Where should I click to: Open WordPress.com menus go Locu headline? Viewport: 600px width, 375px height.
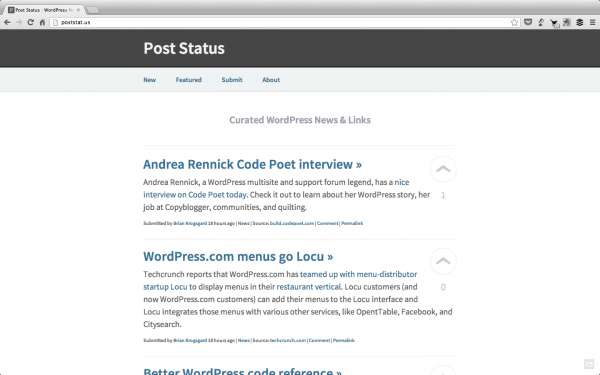(238, 256)
